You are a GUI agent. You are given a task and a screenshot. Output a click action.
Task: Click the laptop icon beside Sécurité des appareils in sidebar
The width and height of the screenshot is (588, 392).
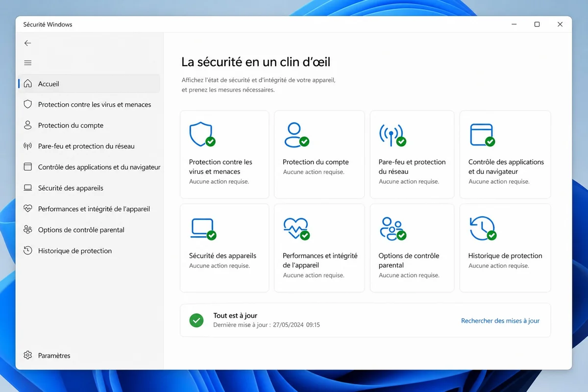(28, 188)
